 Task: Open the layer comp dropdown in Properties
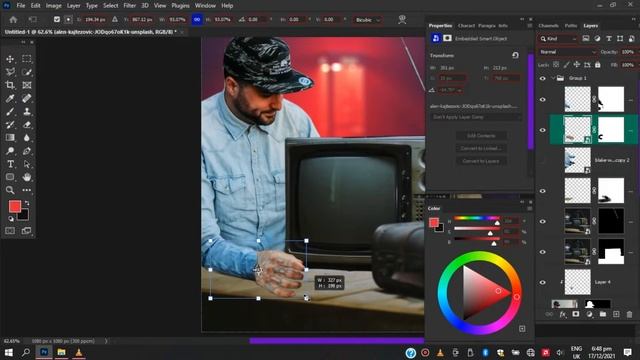[x=476, y=117]
